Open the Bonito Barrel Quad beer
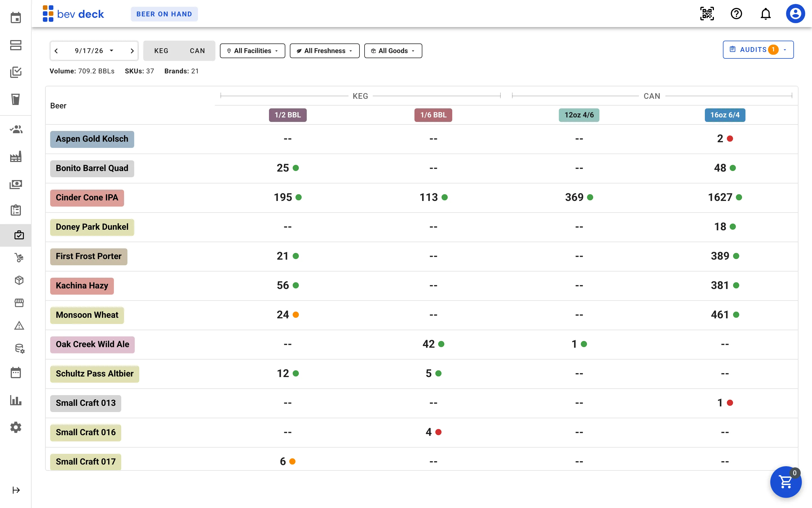 (92, 168)
